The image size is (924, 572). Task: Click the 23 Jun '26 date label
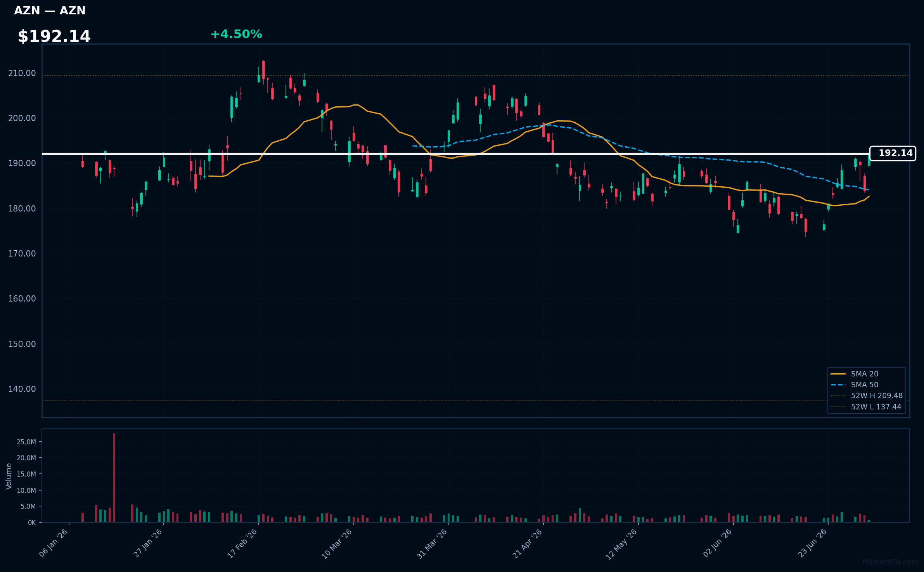coord(812,543)
